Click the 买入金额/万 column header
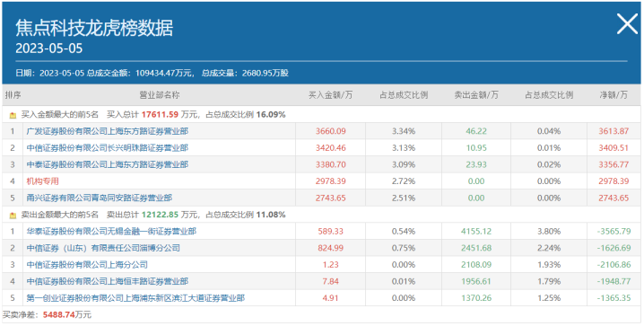 331,95
